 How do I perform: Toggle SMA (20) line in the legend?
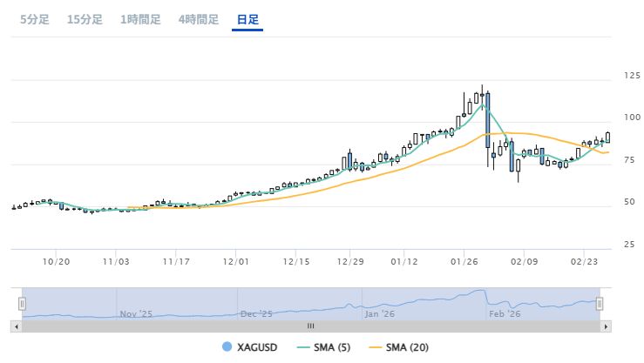(399, 347)
